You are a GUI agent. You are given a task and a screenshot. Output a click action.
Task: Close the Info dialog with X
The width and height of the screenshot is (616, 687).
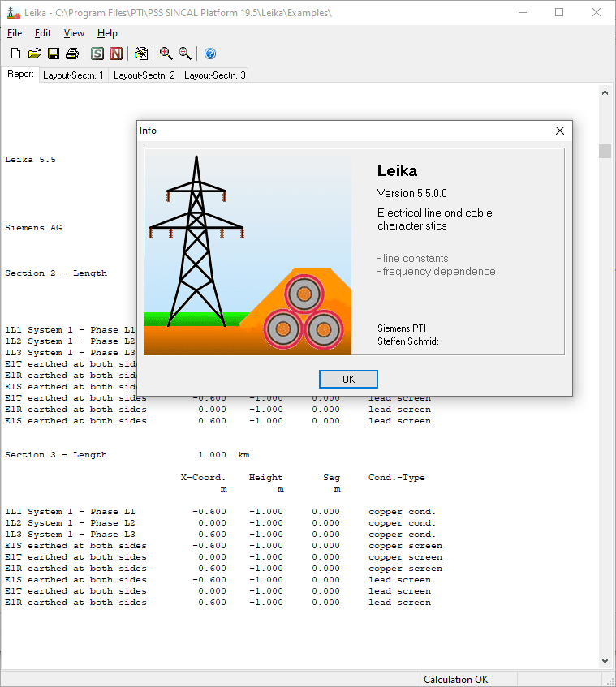(559, 131)
